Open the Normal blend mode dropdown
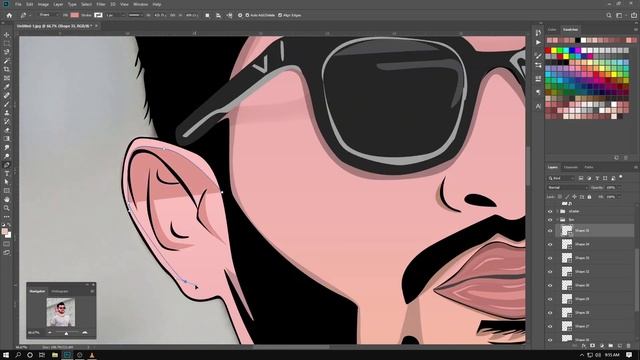The width and height of the screenshot is (640, 360). pyautogui.click(x=568, y=187)
